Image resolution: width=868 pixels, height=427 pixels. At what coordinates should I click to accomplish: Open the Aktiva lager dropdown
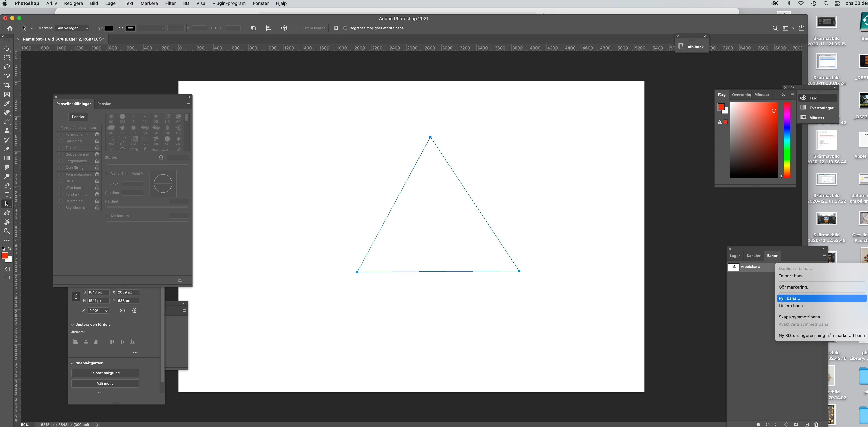point(73,28)
